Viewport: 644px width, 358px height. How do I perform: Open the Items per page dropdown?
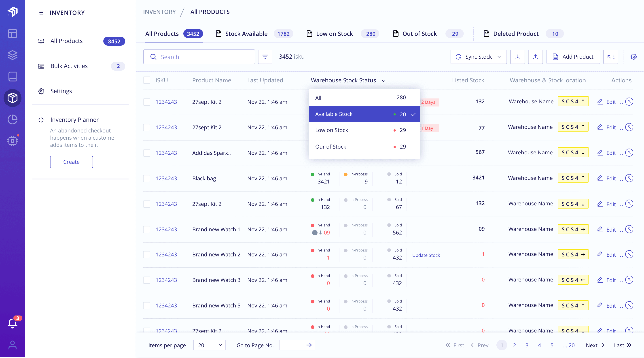(209, 345)
